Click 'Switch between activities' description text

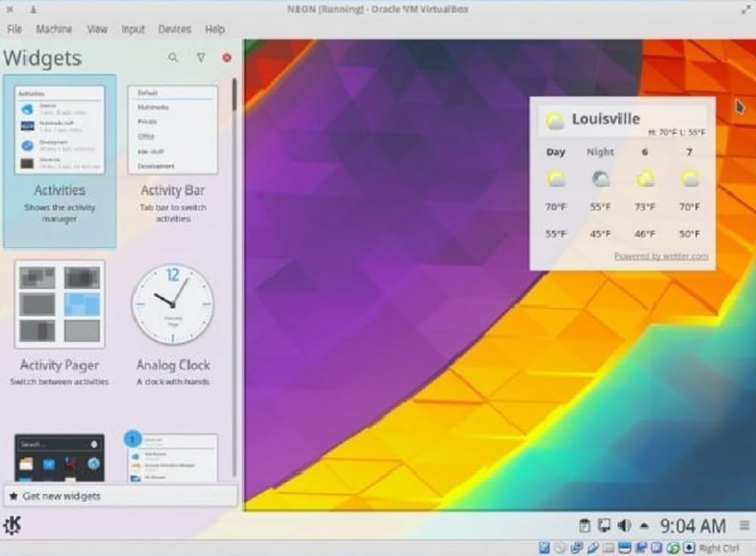point(59,382)
